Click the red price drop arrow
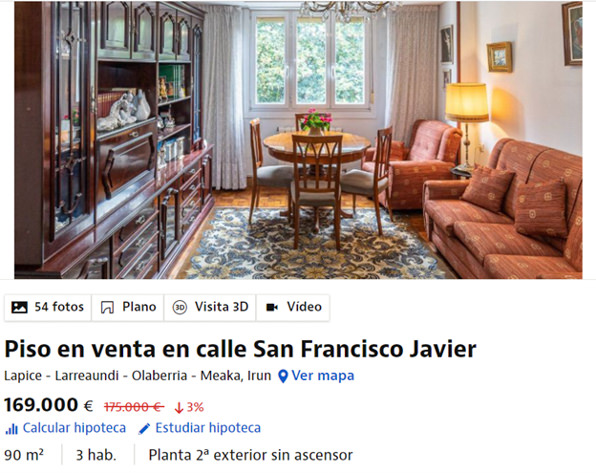The height and width of the screenshot is (473, 596). (179, 408)
